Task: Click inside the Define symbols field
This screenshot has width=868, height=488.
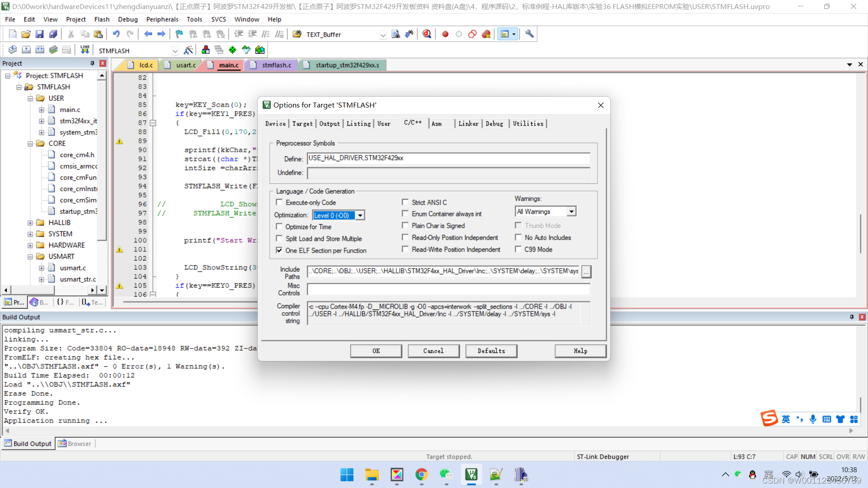Action: [x=448, y=158]
